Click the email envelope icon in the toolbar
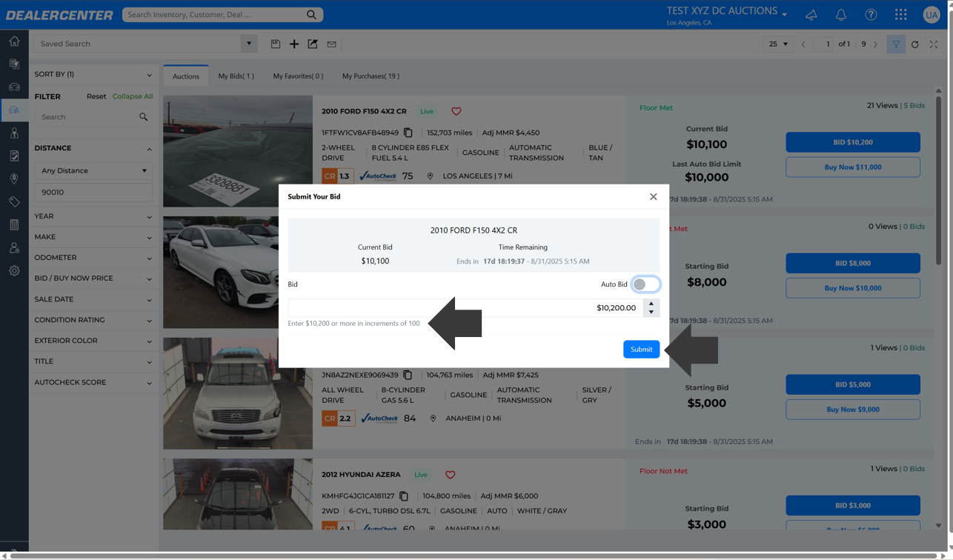The width and height of the screenshot is (953, 560). click(331, 44)
